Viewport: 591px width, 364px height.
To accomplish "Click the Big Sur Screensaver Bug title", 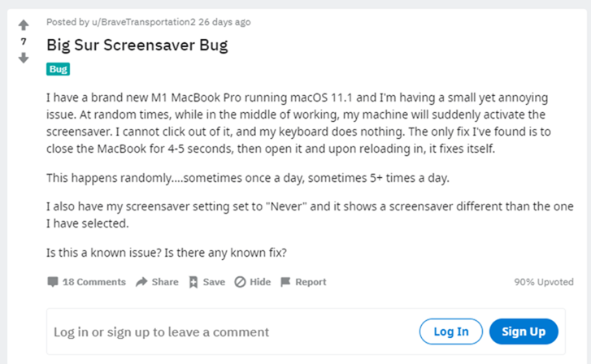I will pos(137,45).
